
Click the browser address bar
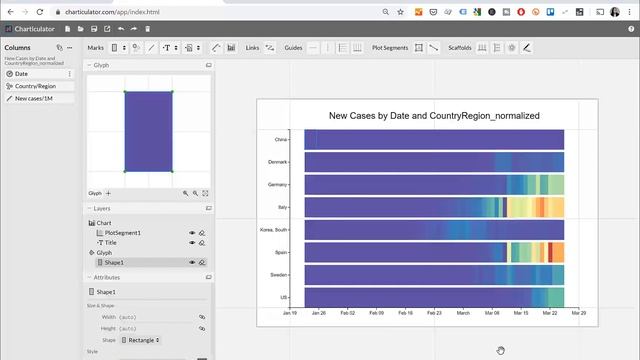click(216, 12)
